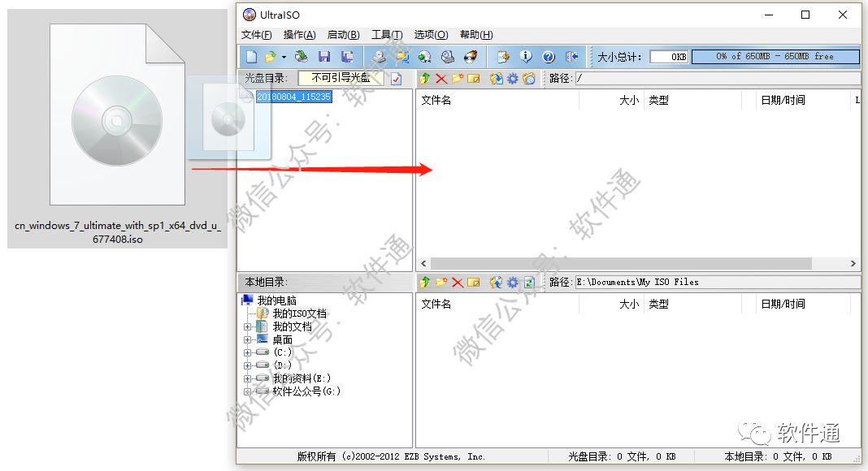Click the local path field E:\Documents\My ISO Files
Viewport: 868px width, 471px height.
pos(718,282)
